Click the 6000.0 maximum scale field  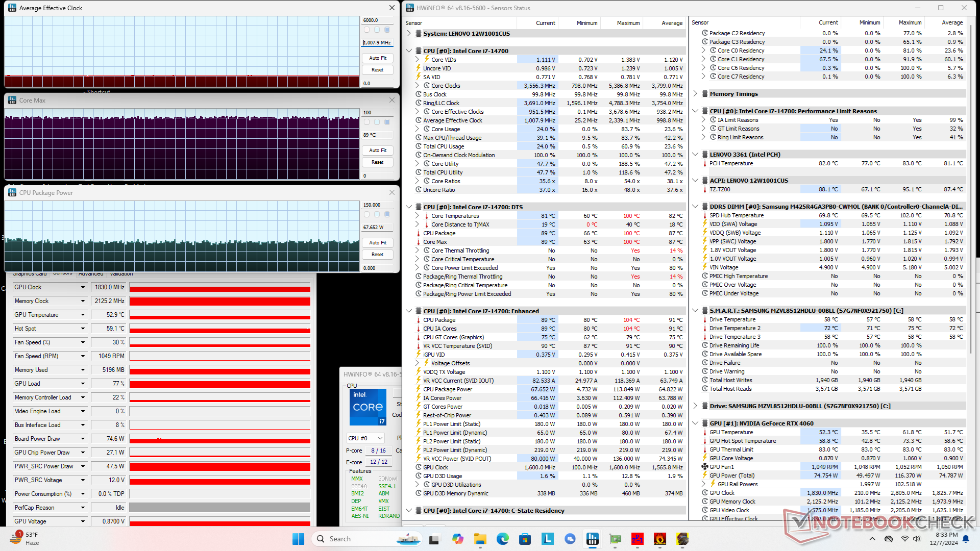click(378, 20)
